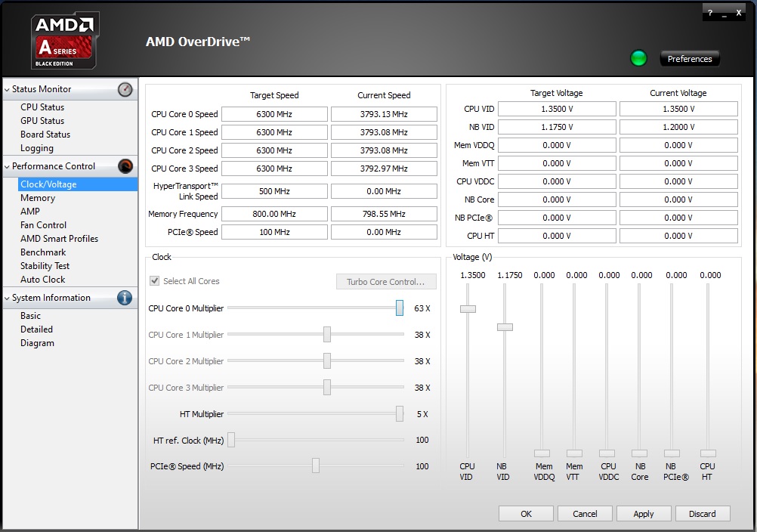Click the NB Core voltage slider handle
This screenshot has width=757, height=532.
click(x=639, y=453)
